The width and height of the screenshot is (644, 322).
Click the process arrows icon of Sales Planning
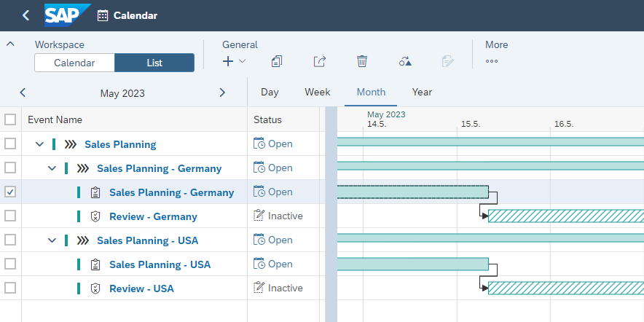click(x=71, y=144)
